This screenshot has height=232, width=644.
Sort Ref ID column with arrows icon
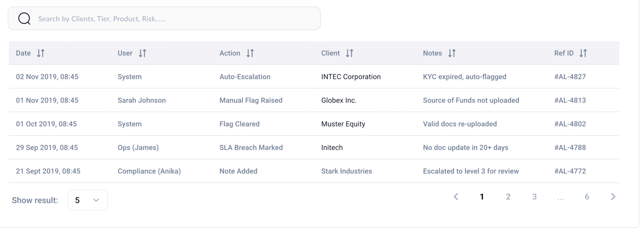pos(583,53)
